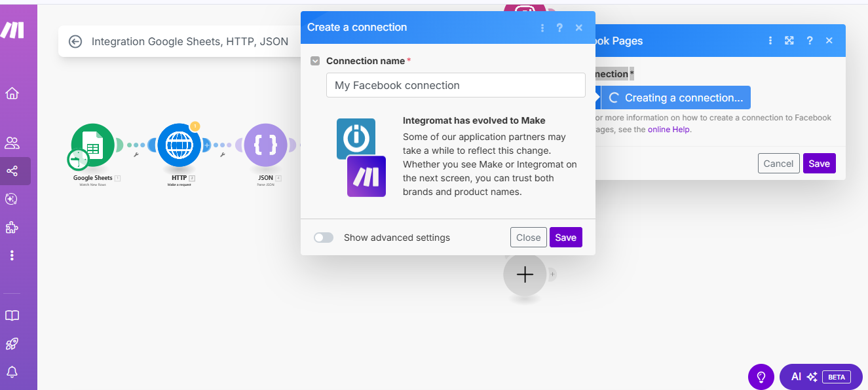Open the Team icon in sidebar
Viewport: 868px width, 390px height.
point(12,143)
